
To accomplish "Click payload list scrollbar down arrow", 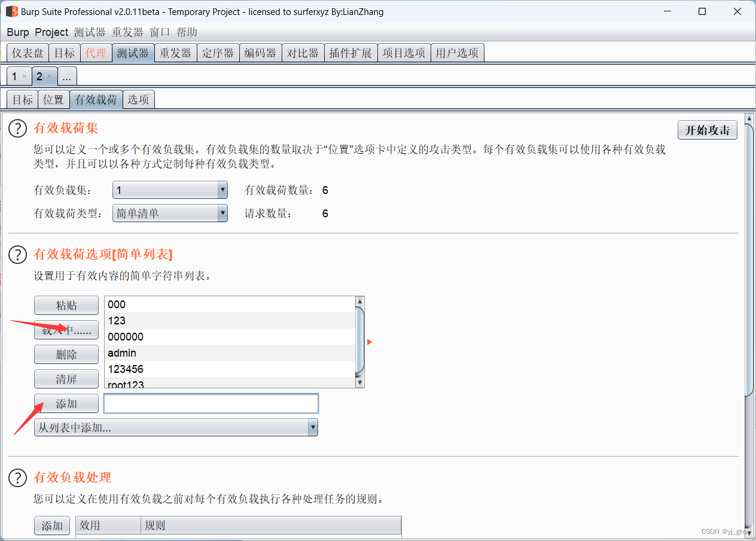I will [x=359, y=382].
